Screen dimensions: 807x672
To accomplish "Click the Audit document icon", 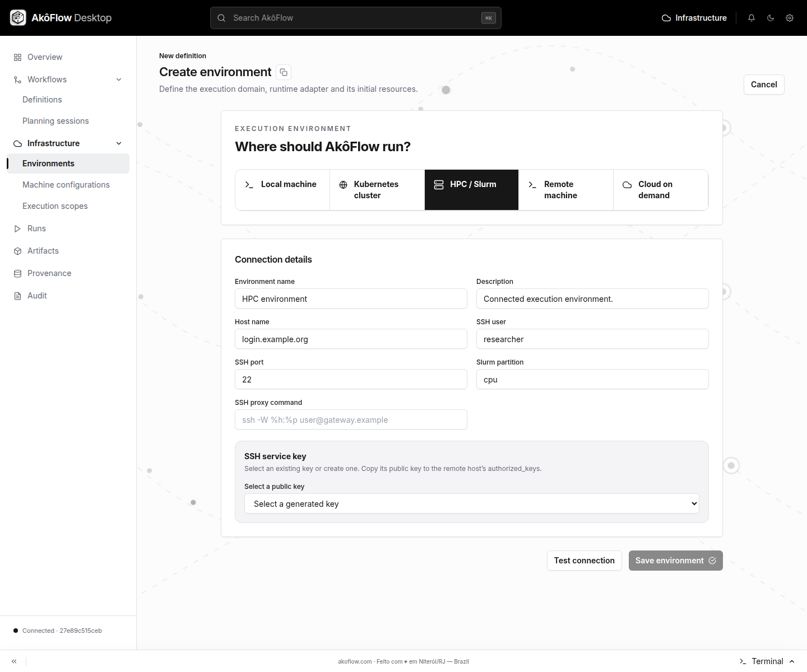I will tap(18, 296).
